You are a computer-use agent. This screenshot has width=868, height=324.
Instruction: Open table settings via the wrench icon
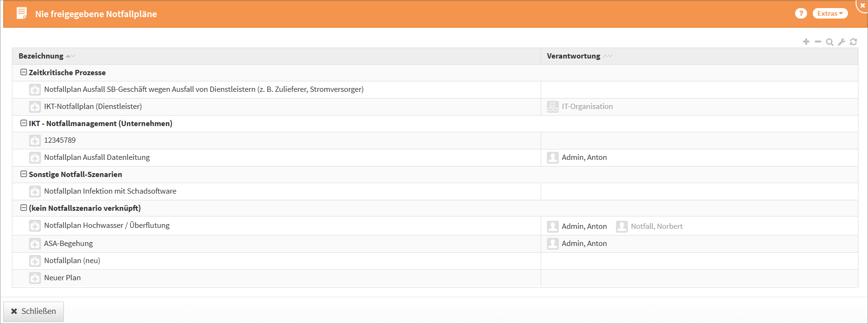(842, 42)
